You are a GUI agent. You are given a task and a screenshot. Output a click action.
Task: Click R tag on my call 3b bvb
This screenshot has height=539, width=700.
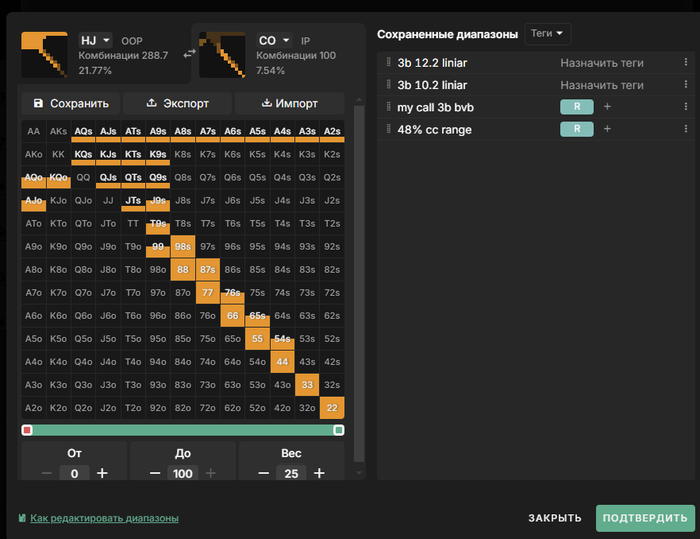(x=577, y=107)
